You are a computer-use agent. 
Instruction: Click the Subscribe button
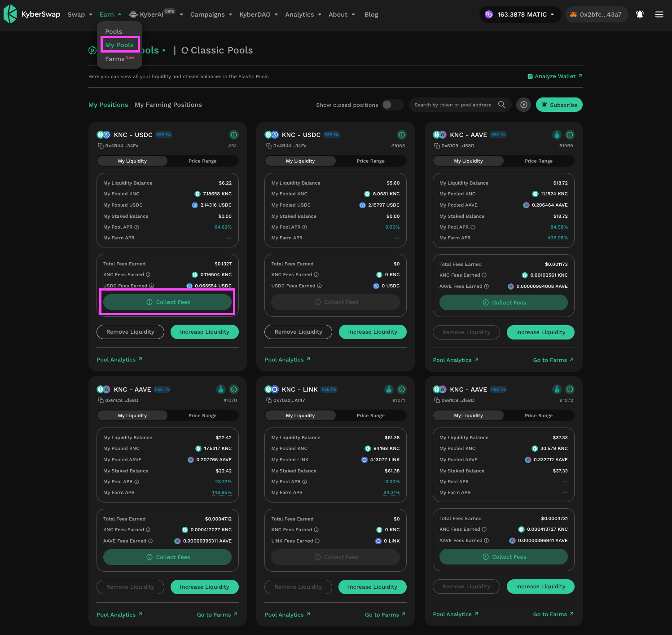tap(559, 105)
